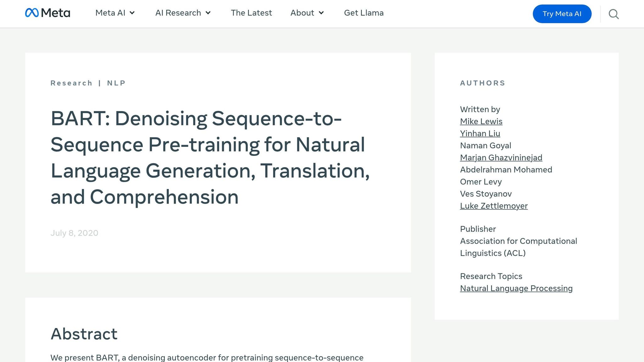644x362 pixels.
Task: Click the AI Research menu label
Action: click(178, 13)
